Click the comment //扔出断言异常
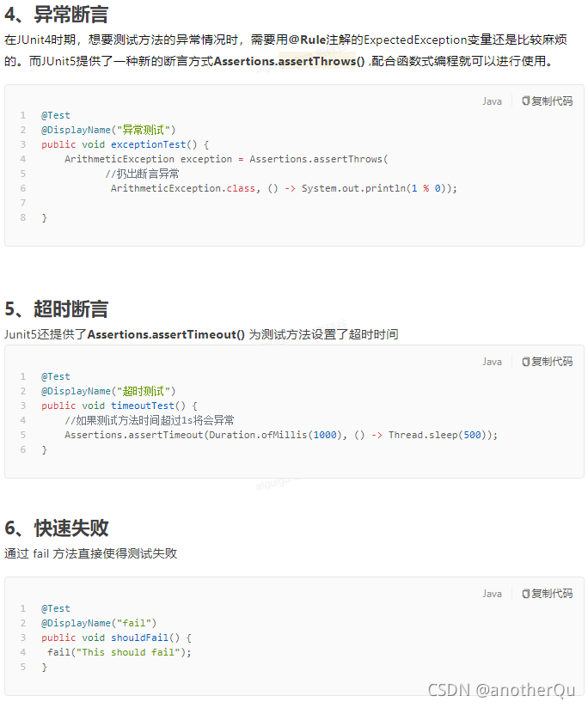 (x=142, y=174)
